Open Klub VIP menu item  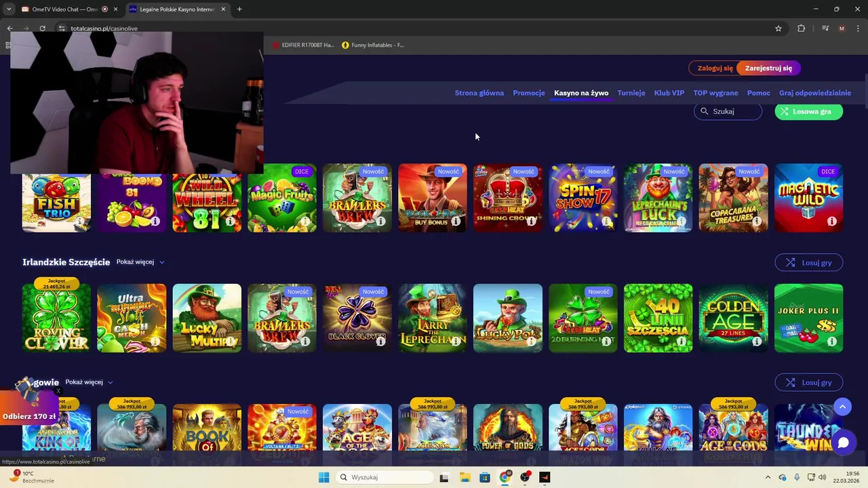point(669,93)
